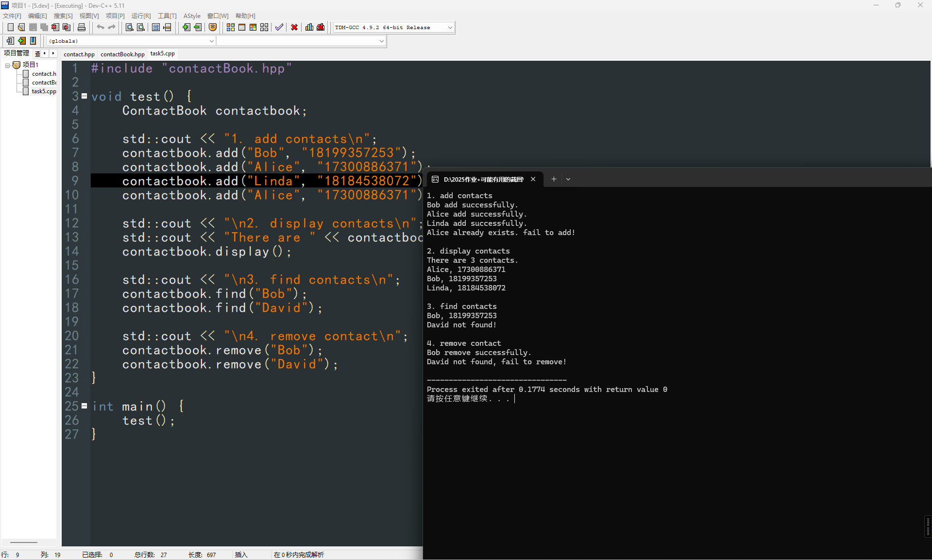Delete profiling information chart icon
The height and width of the screenshot is (560, 932).
[321, 27]
